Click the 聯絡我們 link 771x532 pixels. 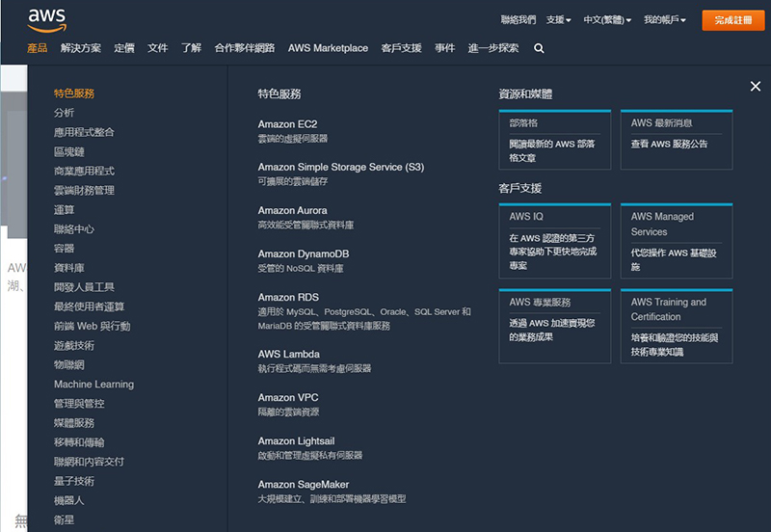tap(518, 20)
